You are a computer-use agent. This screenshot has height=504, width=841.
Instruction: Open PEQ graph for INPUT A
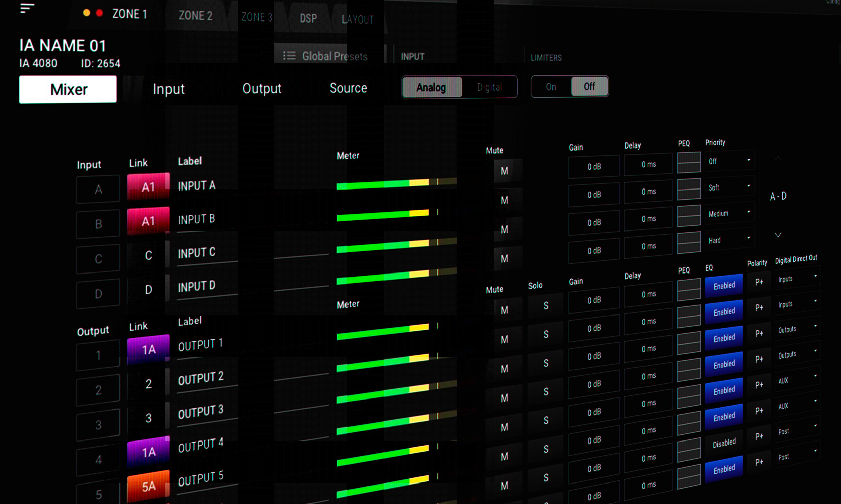(x=688, y=163)
